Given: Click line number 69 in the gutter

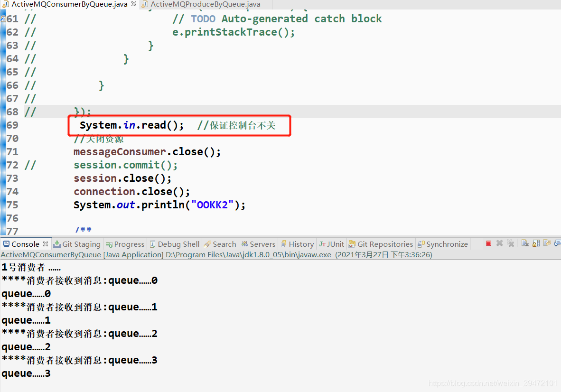Looking at the screenshot, I should tap(12, 125).
